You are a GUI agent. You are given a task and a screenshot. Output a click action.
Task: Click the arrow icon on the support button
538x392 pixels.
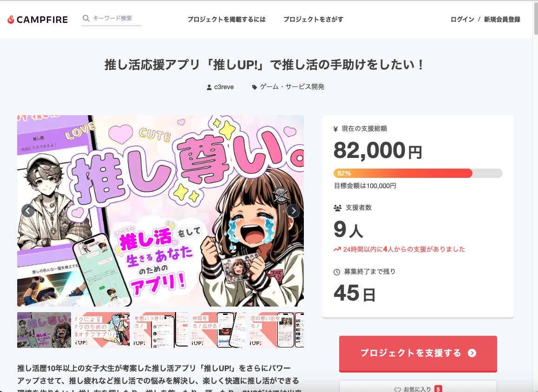(x=472, y=353)
